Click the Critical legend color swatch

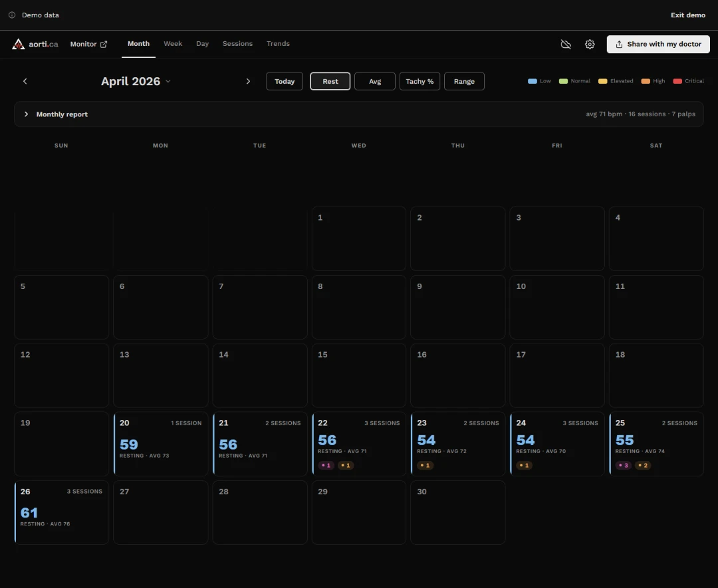[x=677, y=81]
